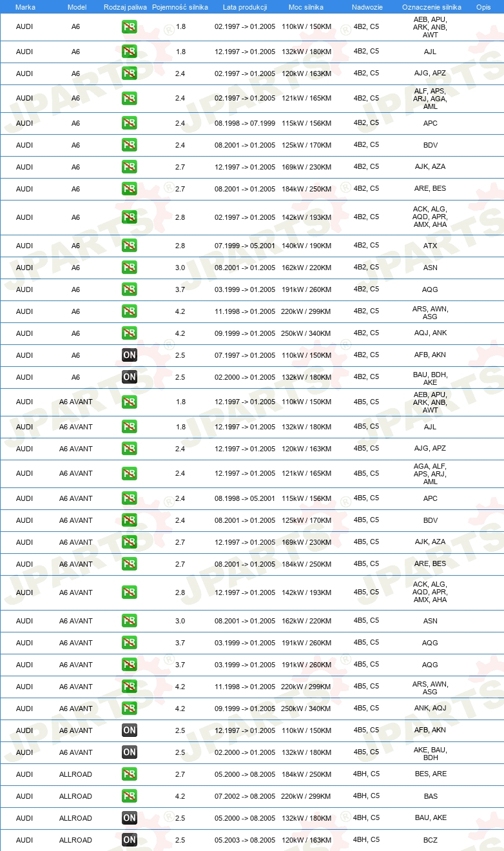Click the petrol icon for A6 4B2 3.0 ASN

click(x=130, y=268)
